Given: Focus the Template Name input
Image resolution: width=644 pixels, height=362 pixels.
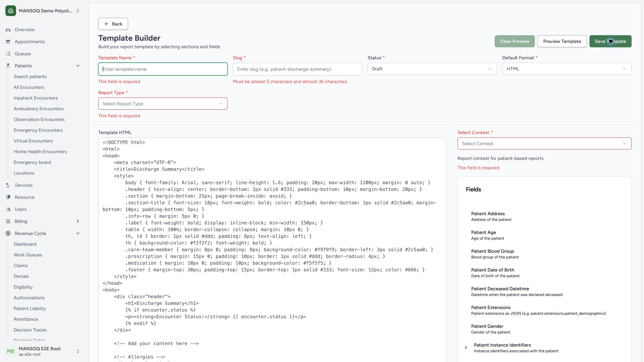Looking at the screenshot, I should [x=163, y=69].
